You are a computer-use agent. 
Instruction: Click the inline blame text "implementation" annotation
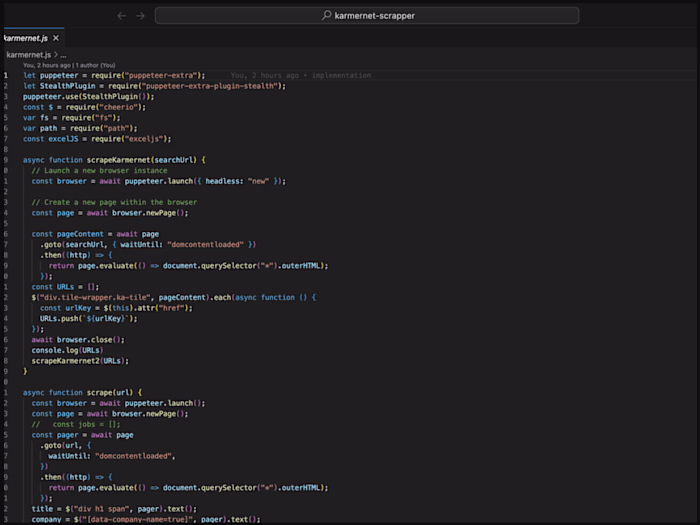(343, 75)
